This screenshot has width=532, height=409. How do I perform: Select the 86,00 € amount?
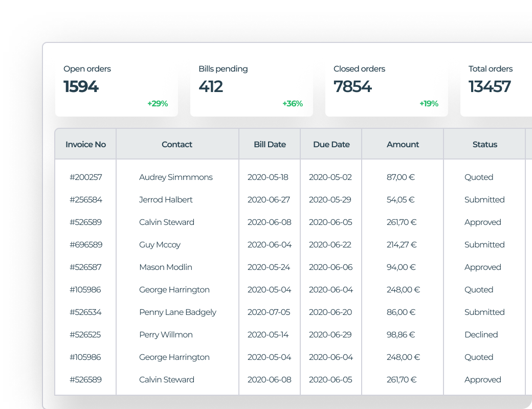(401, 312)
